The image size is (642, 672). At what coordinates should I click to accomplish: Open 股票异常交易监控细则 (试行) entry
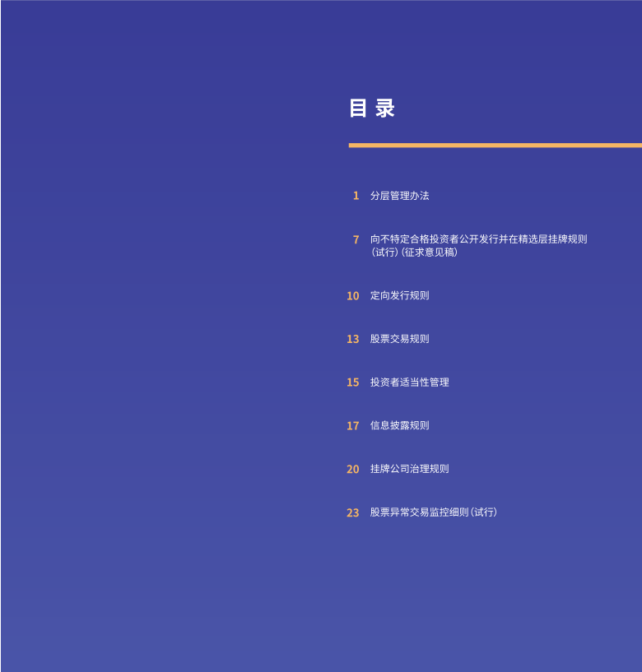tap(433, 512)
